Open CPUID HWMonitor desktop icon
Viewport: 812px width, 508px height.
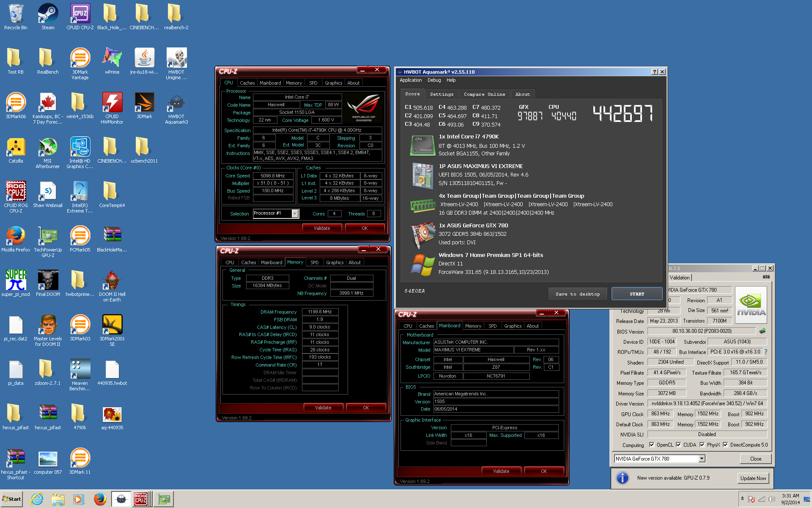tap(112, 108)
